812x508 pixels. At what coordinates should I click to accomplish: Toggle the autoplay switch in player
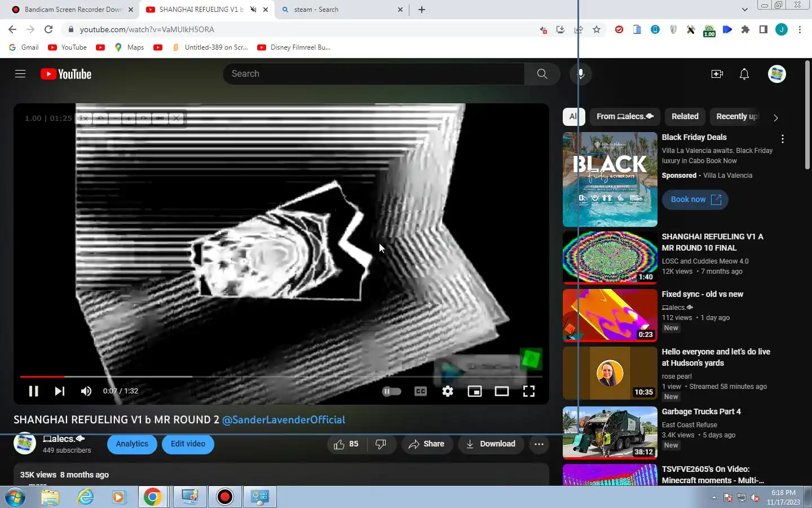[x=391, y=391]
